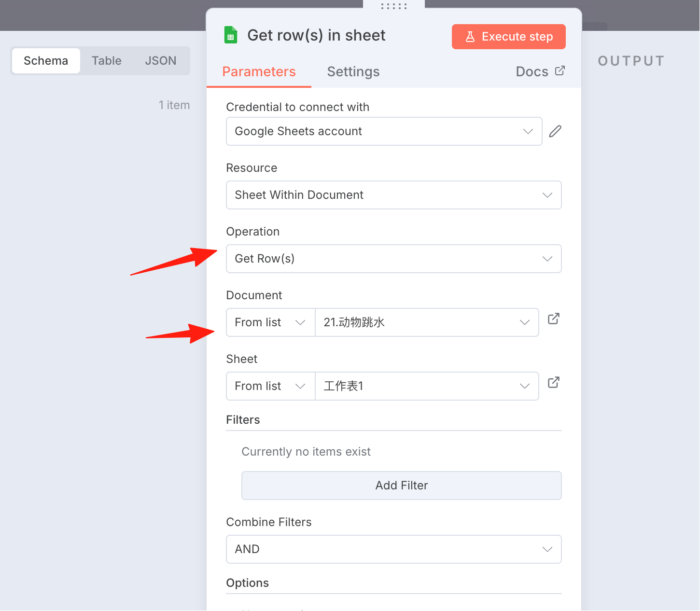The height and width of the screenshot is (611, 700).
Task: Click the Google Sheets node icon
Action: pyautogui.click(x=231, y=35)
